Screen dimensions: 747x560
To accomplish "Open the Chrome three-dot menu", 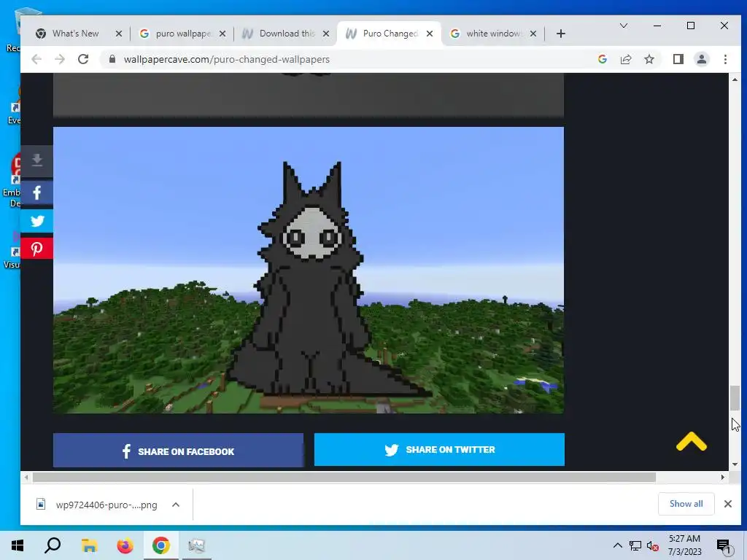I will (725, 59).
